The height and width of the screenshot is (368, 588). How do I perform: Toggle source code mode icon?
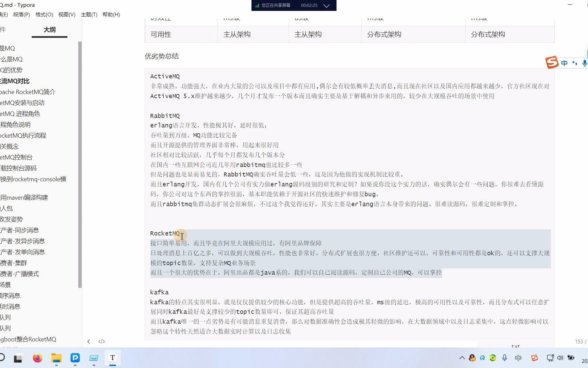click(x=101, y=341)
